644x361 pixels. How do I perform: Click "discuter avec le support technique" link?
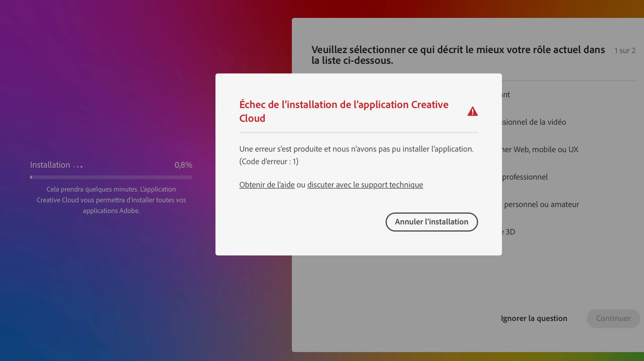pos(365,185)
